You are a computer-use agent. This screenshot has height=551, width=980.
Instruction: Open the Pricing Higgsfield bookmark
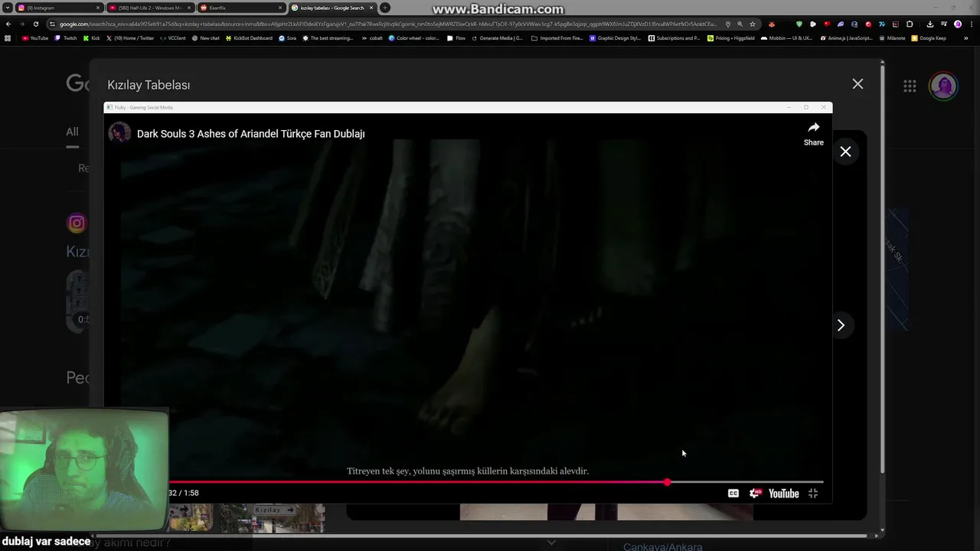[731, 38]
